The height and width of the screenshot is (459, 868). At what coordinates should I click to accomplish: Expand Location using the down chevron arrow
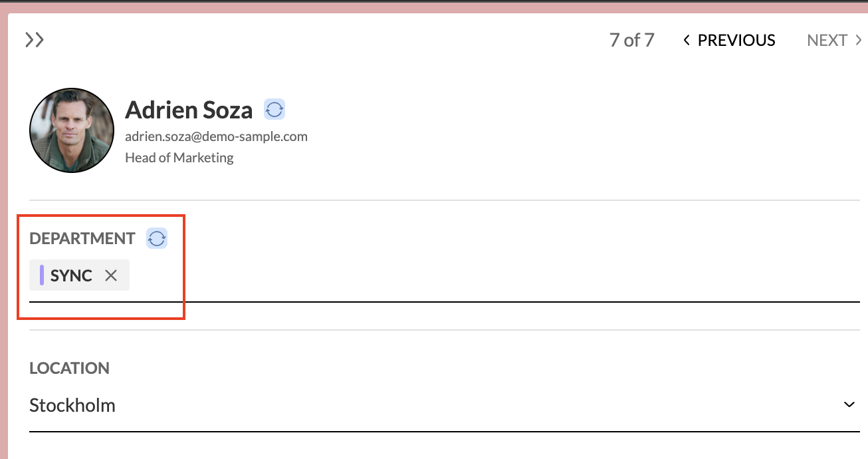tap(849, 404)
